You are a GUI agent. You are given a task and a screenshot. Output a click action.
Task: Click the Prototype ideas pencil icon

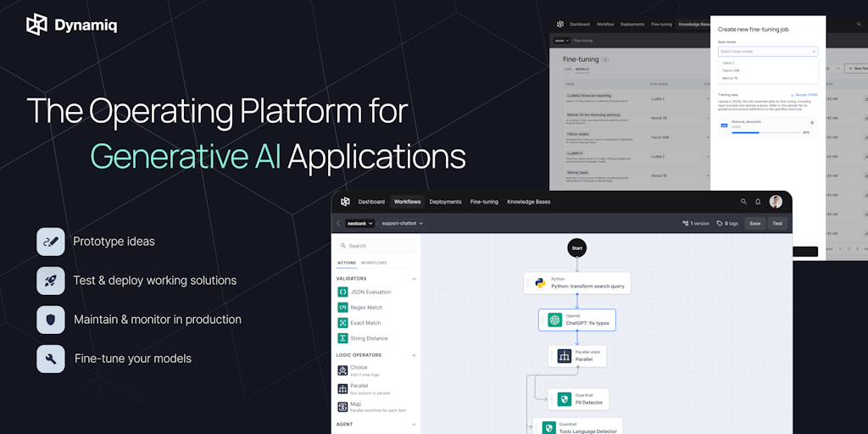[51, 242]
